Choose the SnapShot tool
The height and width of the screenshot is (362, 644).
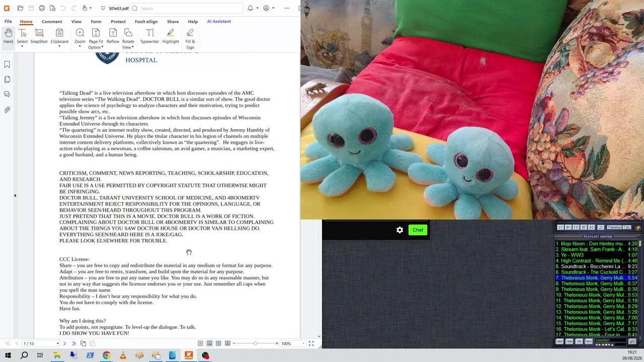click(x=39, y=36)
